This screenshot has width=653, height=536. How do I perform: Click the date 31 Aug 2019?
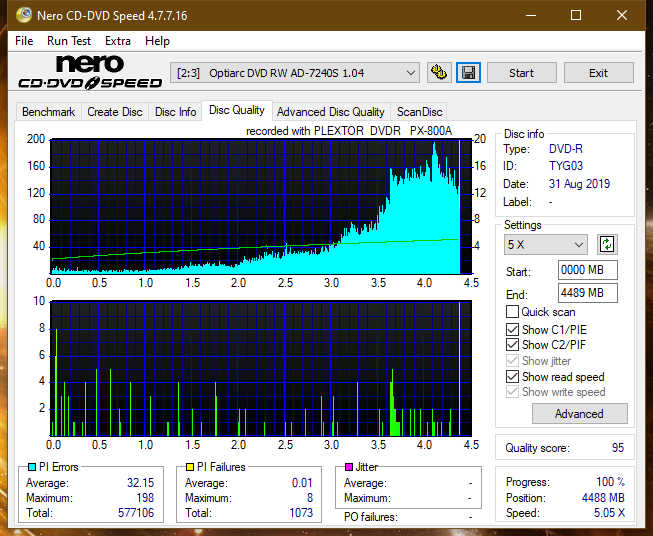pos(579,184)
